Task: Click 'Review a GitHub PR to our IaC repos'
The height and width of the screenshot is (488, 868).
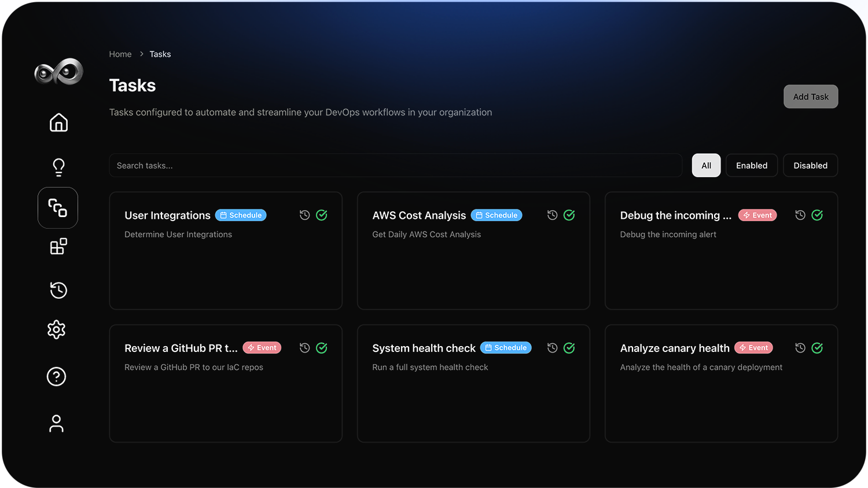Action: click(194, 367)
